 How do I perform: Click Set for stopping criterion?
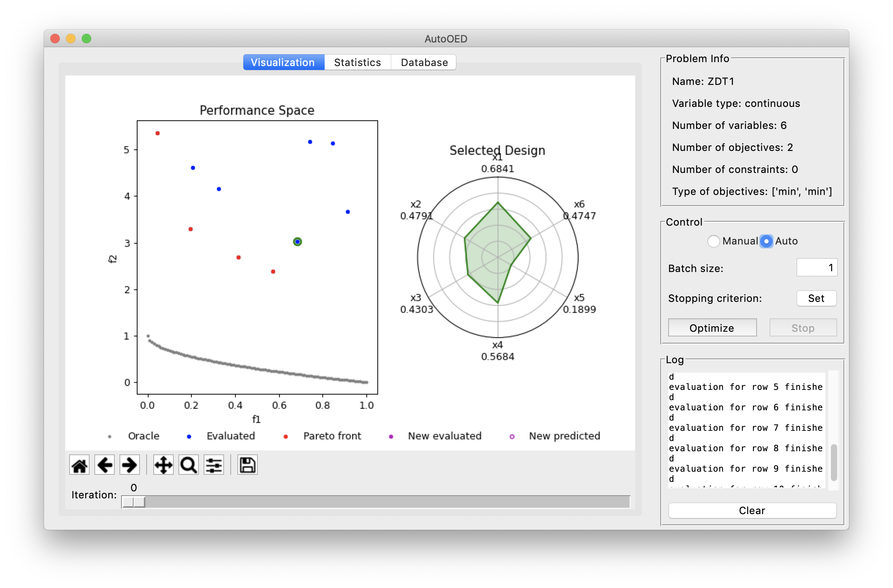pos(816,298)
